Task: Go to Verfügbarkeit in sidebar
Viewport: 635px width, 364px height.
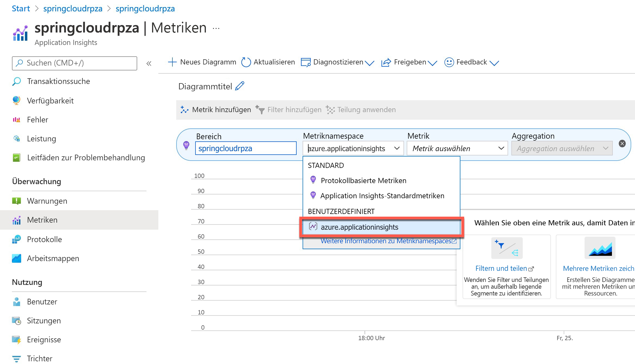Action: pyautogui.click(x=50, y=101)
